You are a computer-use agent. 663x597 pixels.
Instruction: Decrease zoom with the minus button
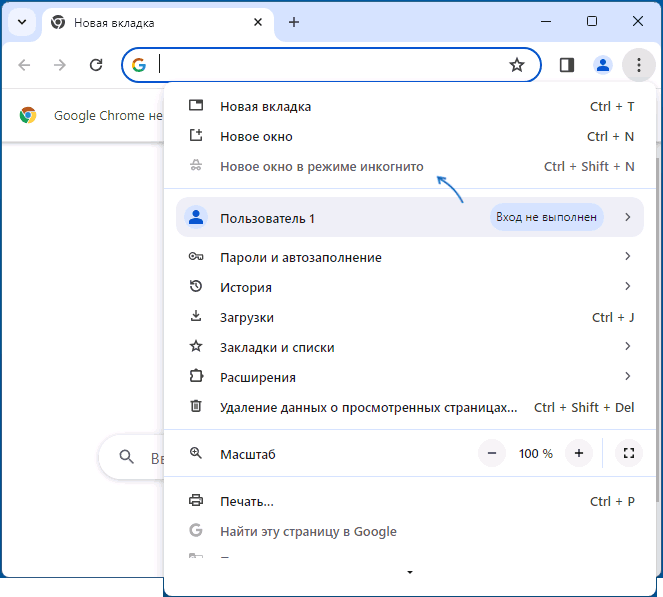(x=492, y=453)
